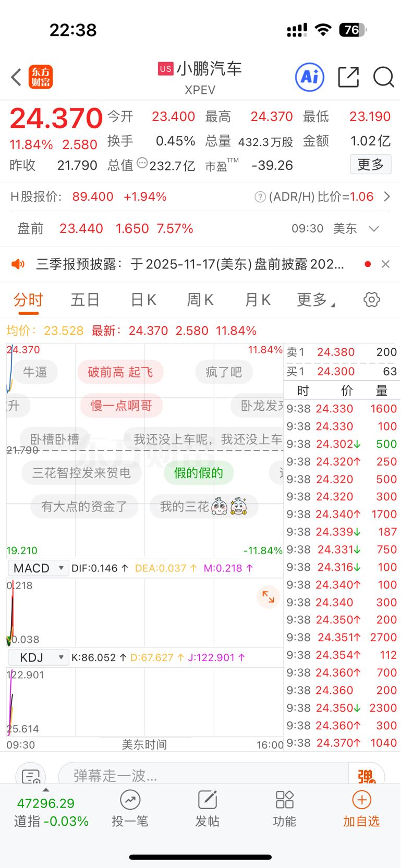Open chart settings gear icon
This screenshot has height=868, width=401.
[x=372, y=300]
